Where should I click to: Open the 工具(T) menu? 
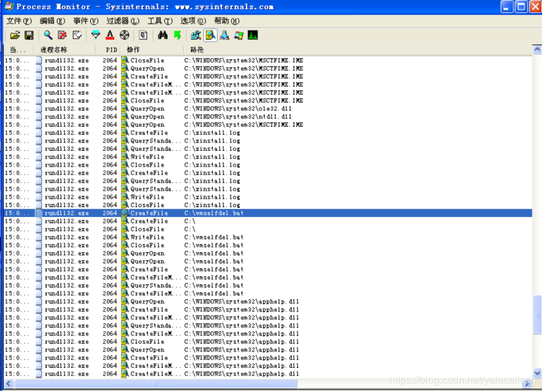point(160,21)
